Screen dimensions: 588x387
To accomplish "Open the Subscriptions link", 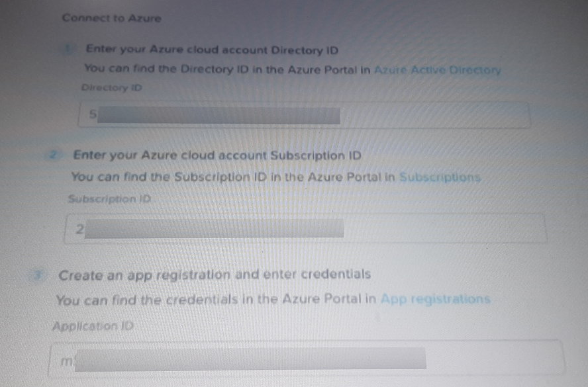I will 440,177.
